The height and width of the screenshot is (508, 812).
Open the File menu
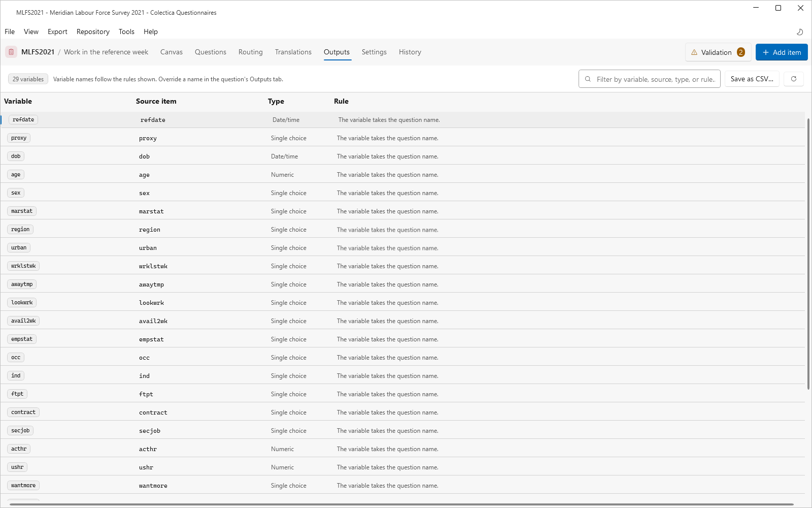10,31
